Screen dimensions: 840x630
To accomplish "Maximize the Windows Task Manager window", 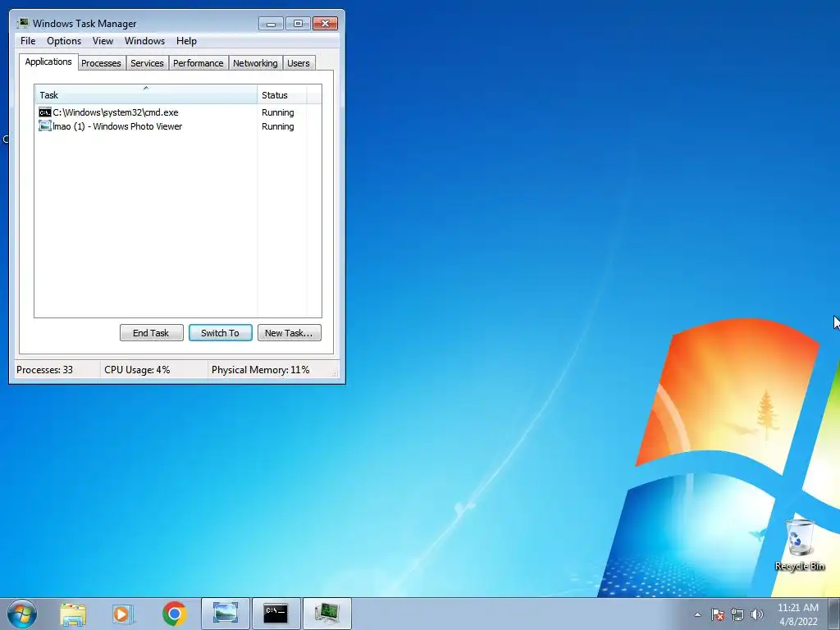I will (298, 24).
